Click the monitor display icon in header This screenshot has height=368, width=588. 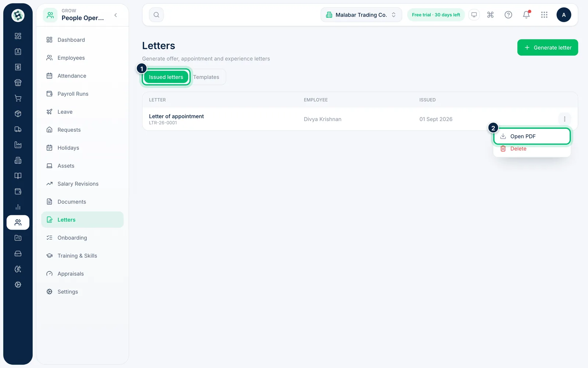click(474, 15)
